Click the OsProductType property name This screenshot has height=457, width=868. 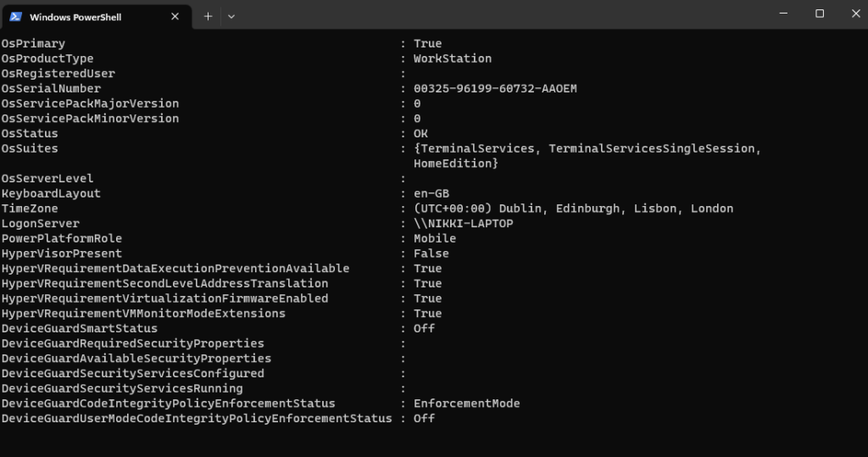[x=47, y=59]
